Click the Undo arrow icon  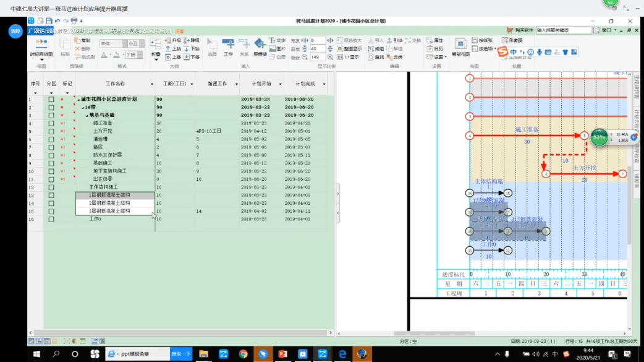tap(57, 20)
